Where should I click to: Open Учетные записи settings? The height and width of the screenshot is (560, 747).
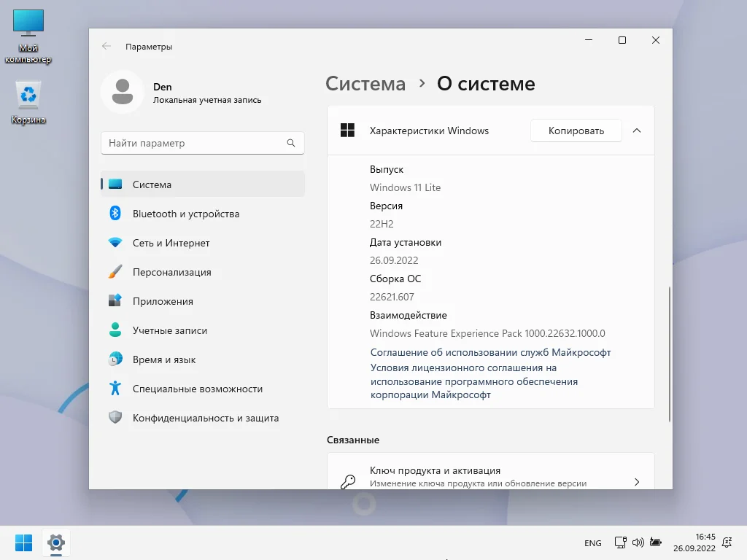click(x=203, y=330)
